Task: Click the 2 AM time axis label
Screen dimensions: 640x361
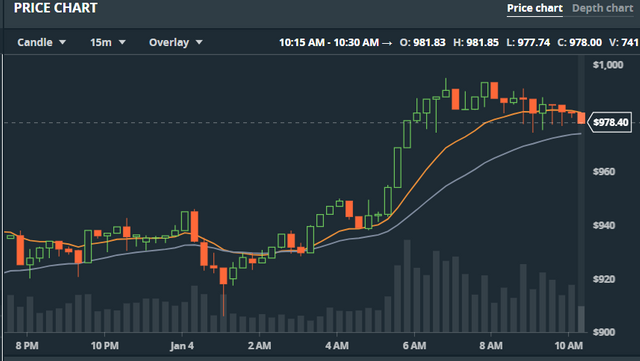Action: (x=259, y=346)
